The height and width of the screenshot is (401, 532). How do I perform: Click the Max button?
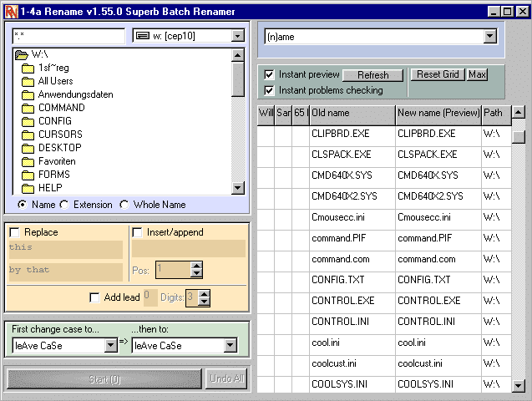[x=478, y=74]
